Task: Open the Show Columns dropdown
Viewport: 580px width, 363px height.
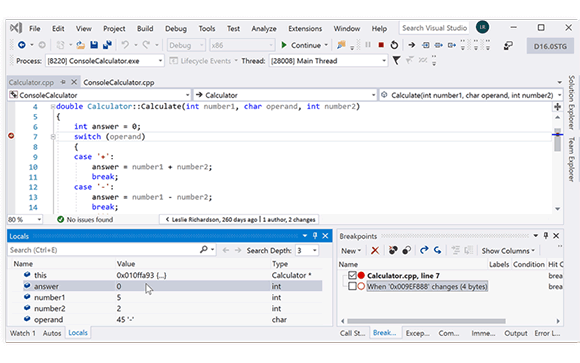Action: pos(508,251)
